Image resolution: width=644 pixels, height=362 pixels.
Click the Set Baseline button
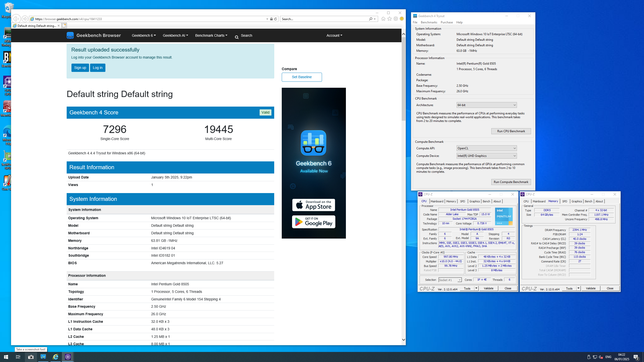[302, 77]
